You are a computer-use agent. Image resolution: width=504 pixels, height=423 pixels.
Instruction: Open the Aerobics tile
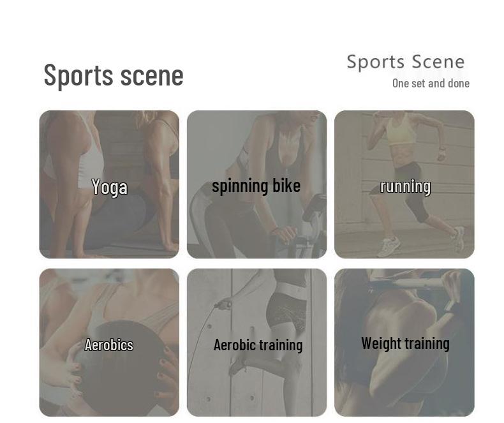[109, 343]
